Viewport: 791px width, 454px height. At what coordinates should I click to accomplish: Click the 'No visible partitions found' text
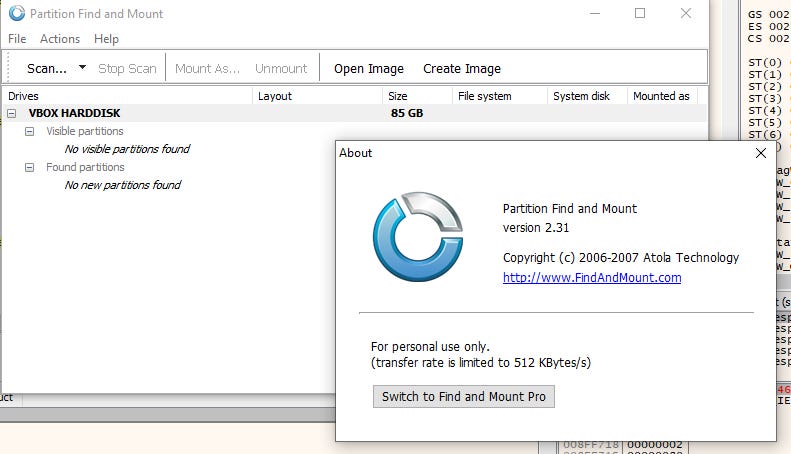coord(127,149)
